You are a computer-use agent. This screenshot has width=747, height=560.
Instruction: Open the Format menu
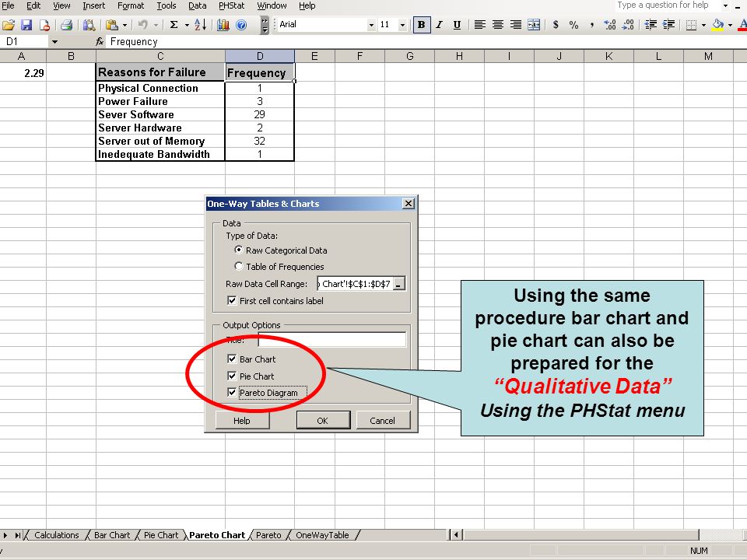coord(131,5)
